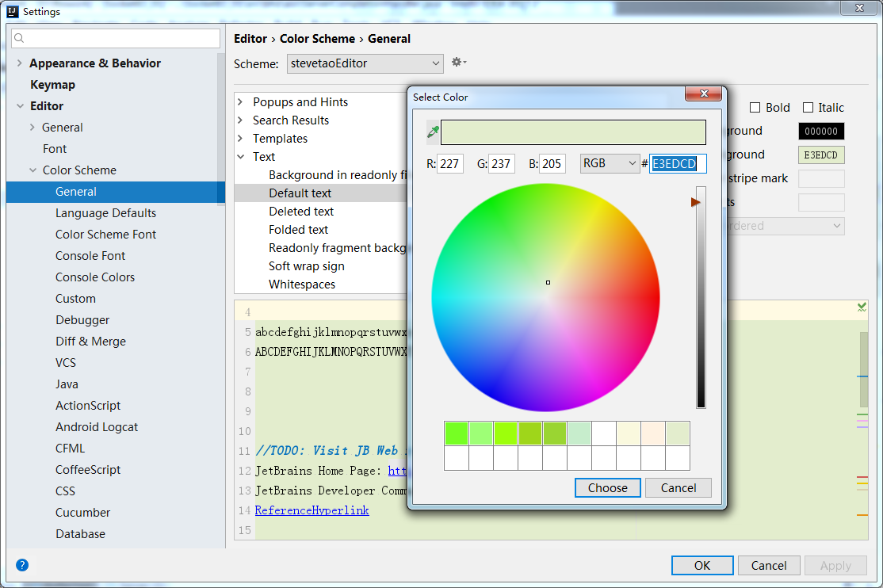This screenshot has width=883, height=588.
Task: Open Console Font page
Action: (x=90, y=256)
